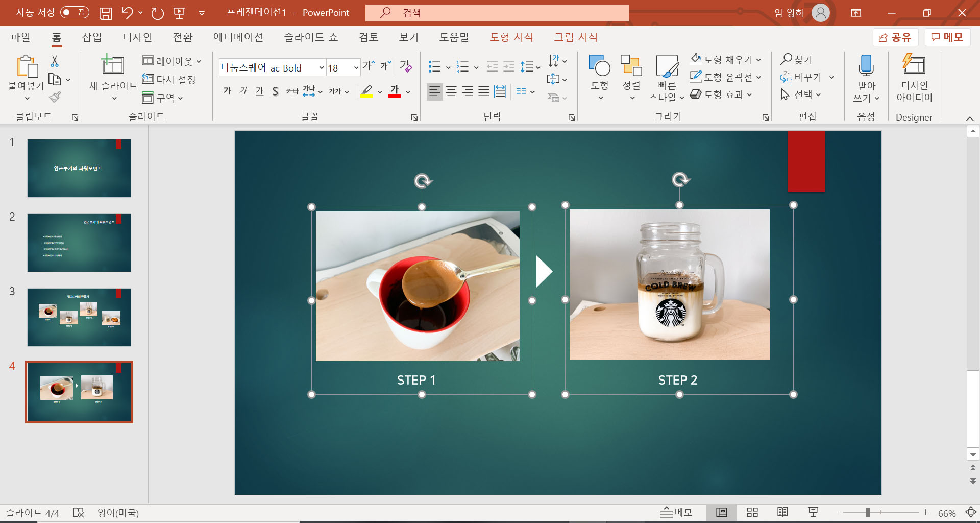Start slideshow from beginning icon in quick access

pyautogui.click(x=179, y=13)
